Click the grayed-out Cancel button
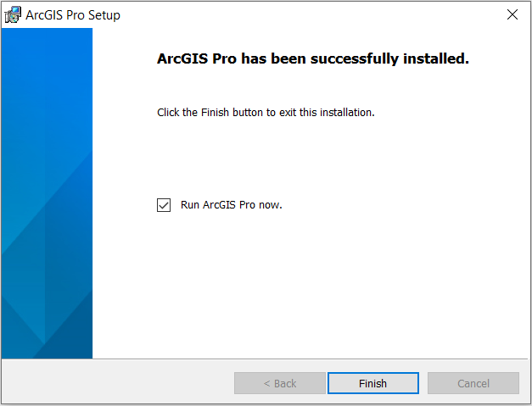 click(473, 383)
